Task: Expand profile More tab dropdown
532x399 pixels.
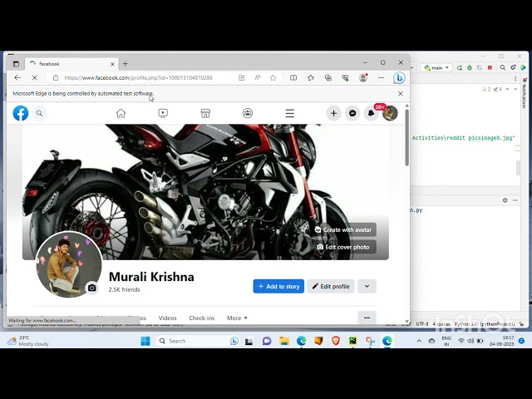Action: coord(237,318)
